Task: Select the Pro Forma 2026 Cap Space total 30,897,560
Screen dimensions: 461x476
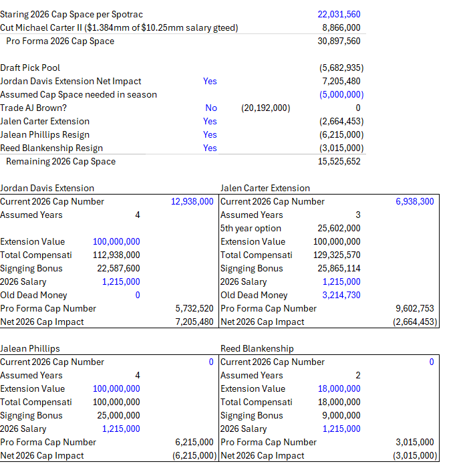Action: pos(339,41)
